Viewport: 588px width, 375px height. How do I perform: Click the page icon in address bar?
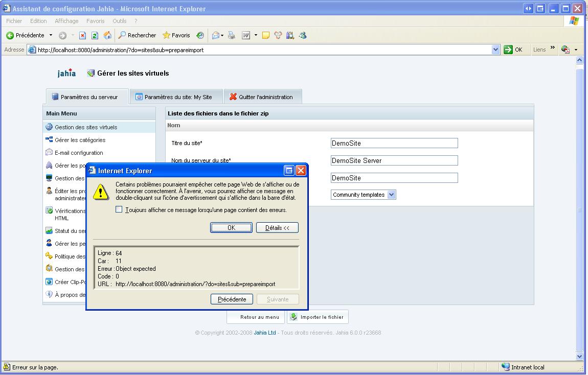(32, 50)
